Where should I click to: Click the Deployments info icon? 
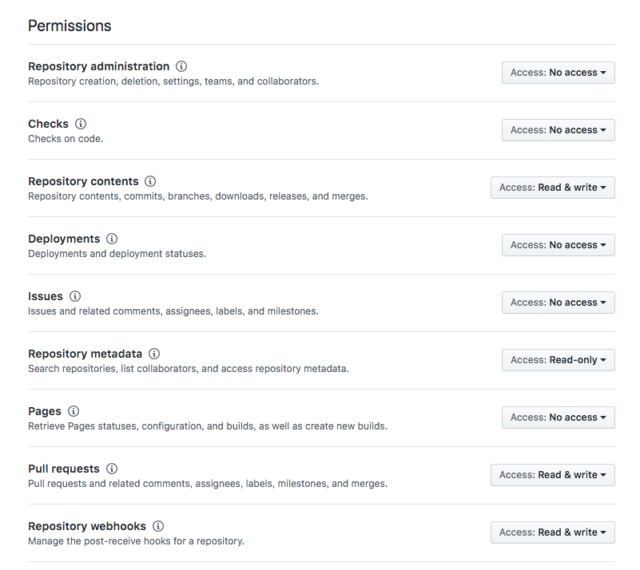(112, 239)
